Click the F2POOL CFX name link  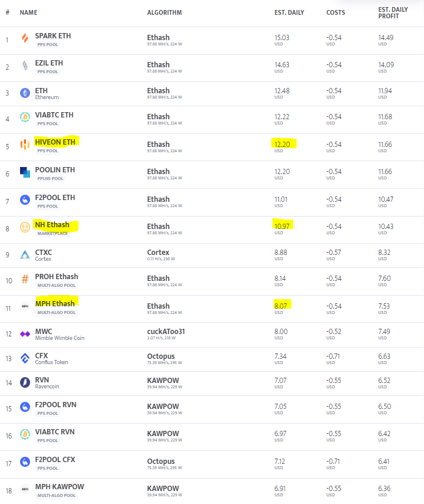(55, 459)
